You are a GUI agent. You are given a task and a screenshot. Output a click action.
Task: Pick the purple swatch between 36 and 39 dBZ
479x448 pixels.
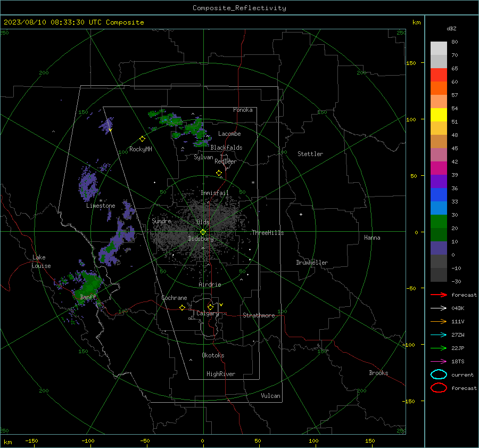pos(439,181)
